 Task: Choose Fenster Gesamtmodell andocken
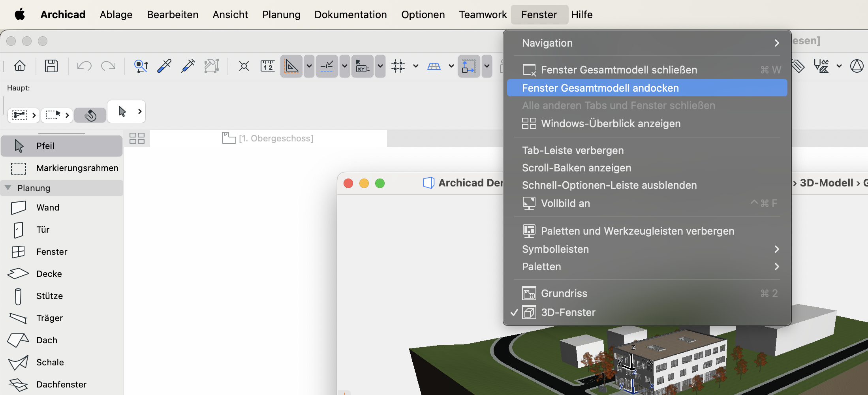click(647, 88)
